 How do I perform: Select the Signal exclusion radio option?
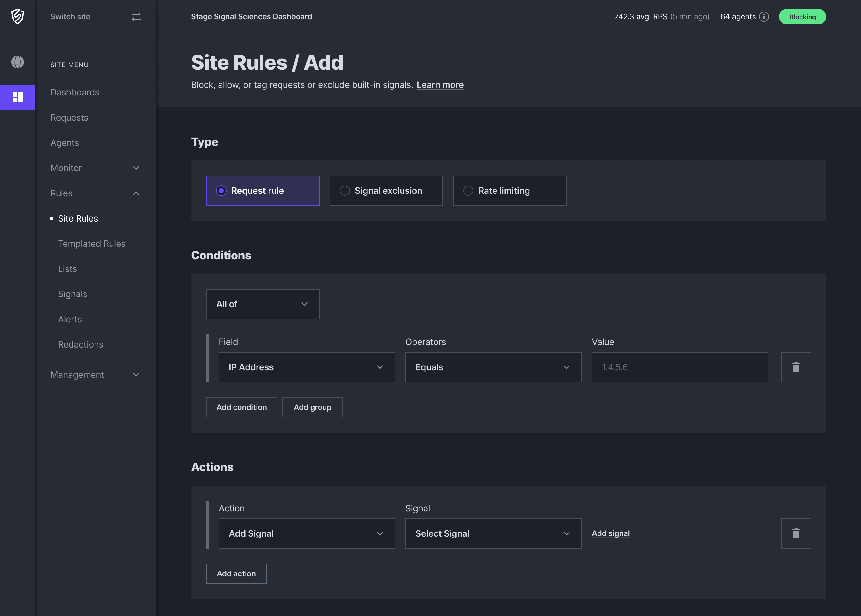(x=386, y=190)
